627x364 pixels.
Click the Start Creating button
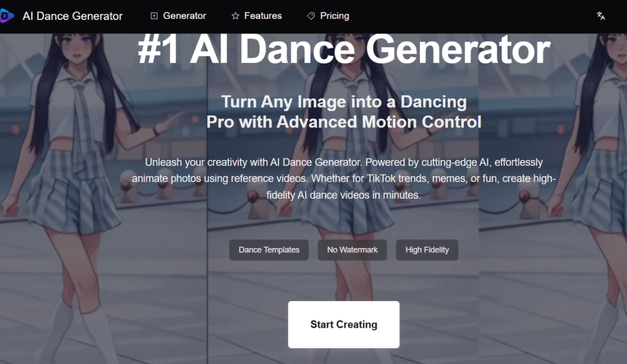click(344, 325)
